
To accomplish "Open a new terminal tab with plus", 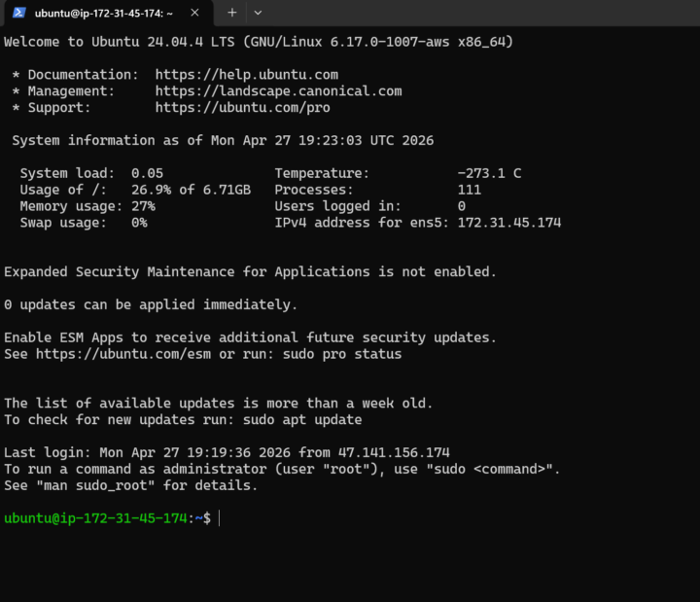I will tap(231, 13).
